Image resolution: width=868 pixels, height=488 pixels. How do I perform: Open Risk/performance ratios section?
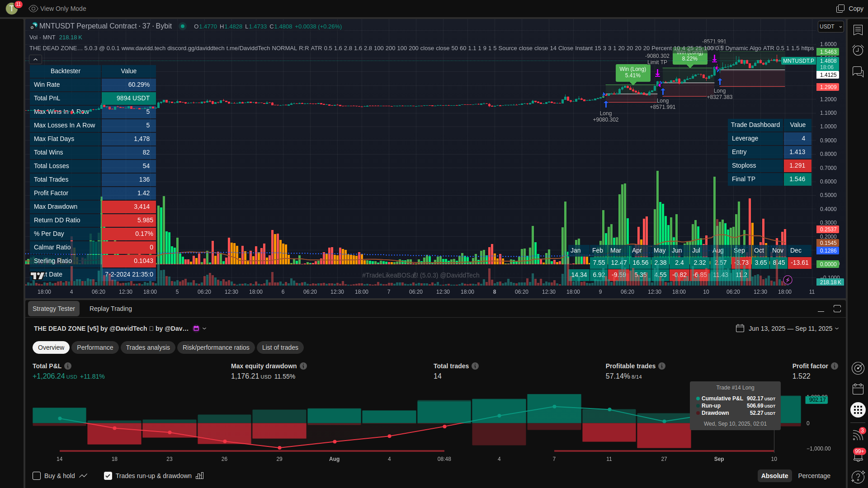(216, 347)
